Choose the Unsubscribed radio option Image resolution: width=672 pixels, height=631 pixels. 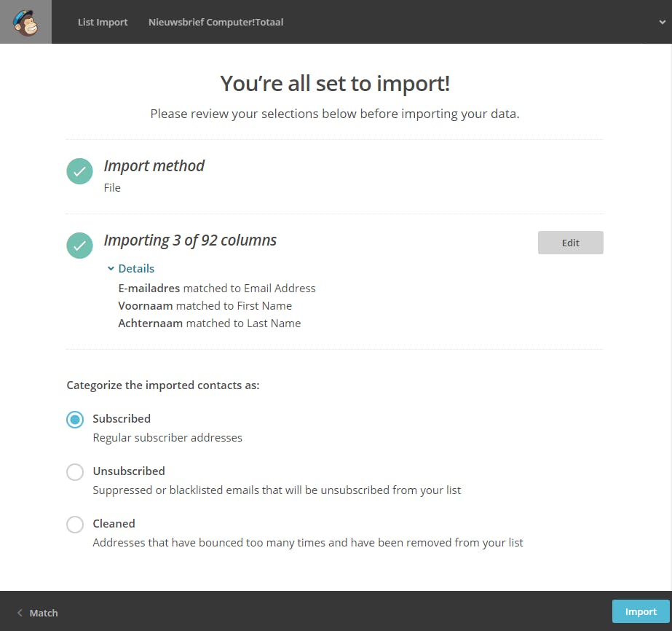click(75, 472)
